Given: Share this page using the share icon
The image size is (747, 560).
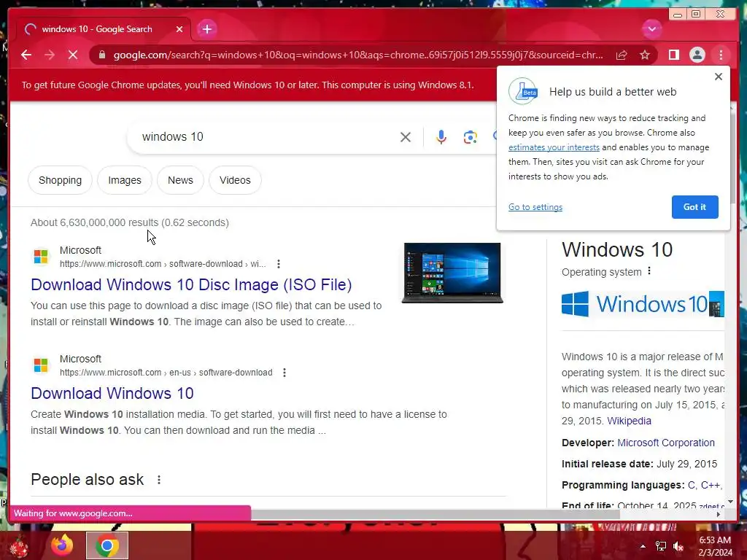Looking at the screenshot, I should (x=622, y=55).
